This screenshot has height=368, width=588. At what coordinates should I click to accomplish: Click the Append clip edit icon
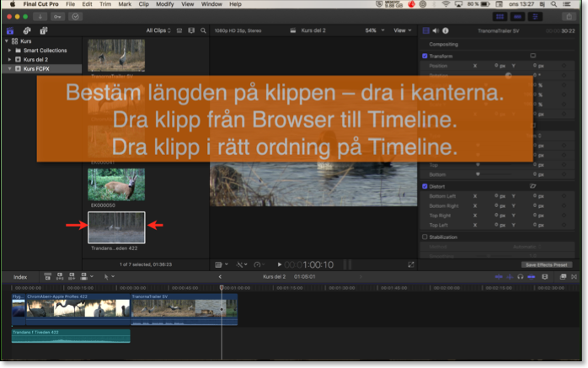click(72, 276)
